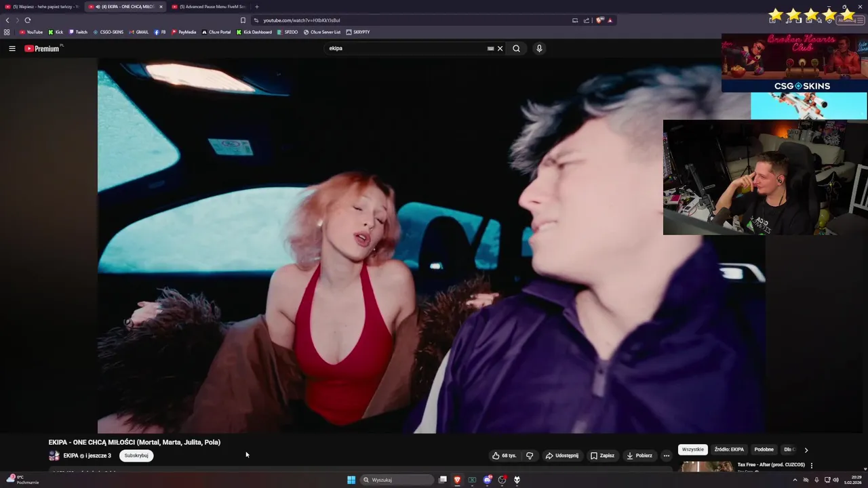Open options menu for 'Tax Free - After' video

811,466
